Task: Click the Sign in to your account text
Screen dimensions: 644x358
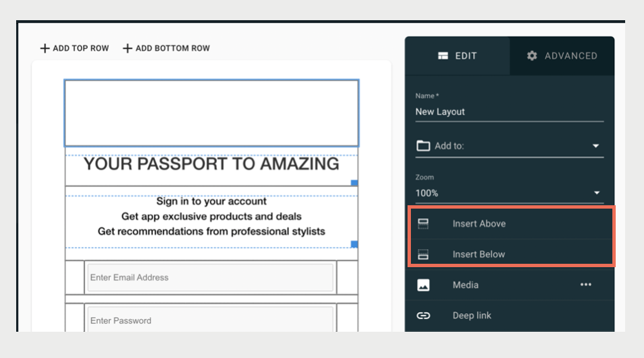Action: click(x=212, y=201)
